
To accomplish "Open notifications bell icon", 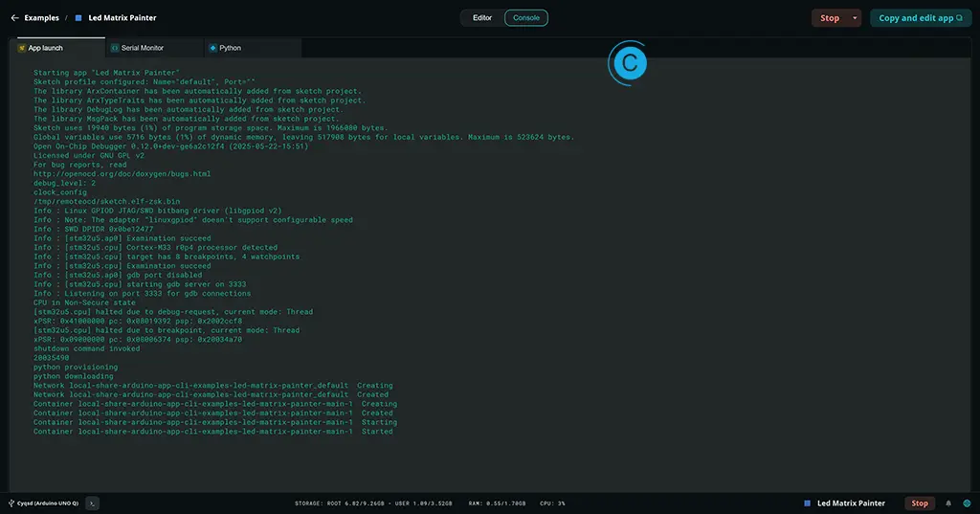I will click(x=948, y=503).
